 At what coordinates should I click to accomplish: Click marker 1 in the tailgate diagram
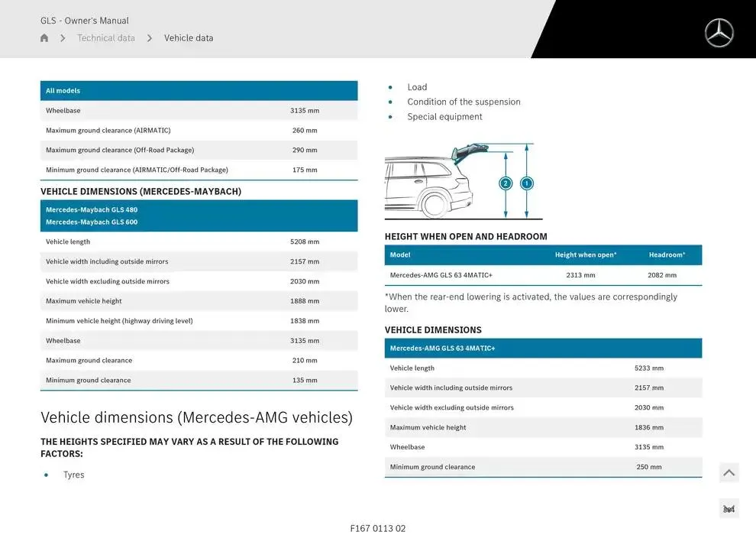526,183
